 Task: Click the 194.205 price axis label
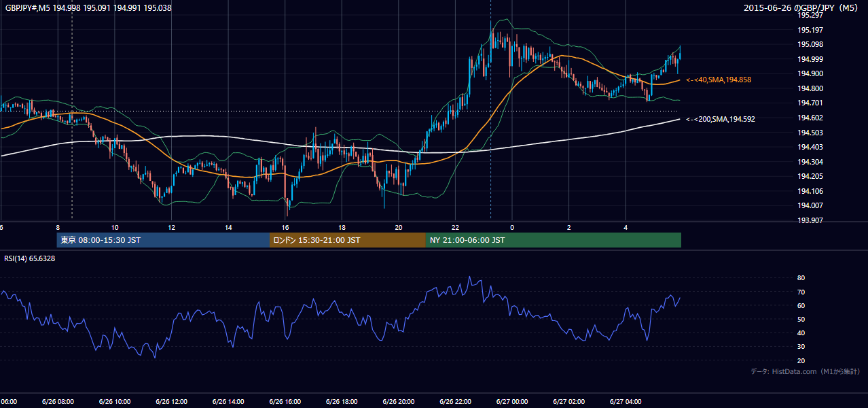tap(810, 176)
